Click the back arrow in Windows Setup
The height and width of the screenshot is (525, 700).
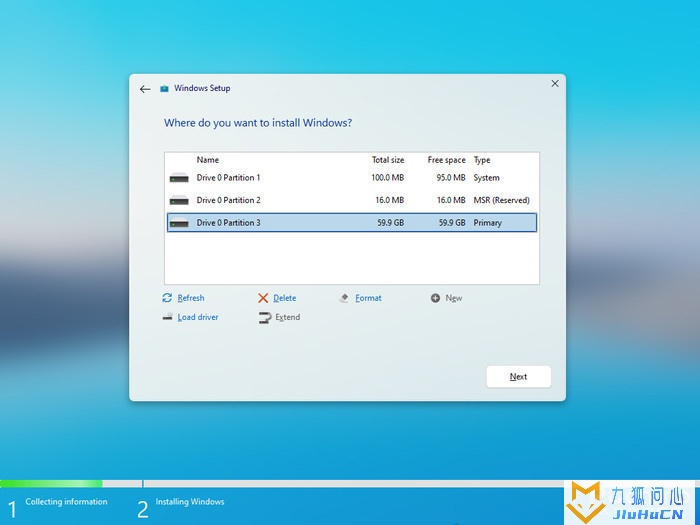click(x=145, y=89)
